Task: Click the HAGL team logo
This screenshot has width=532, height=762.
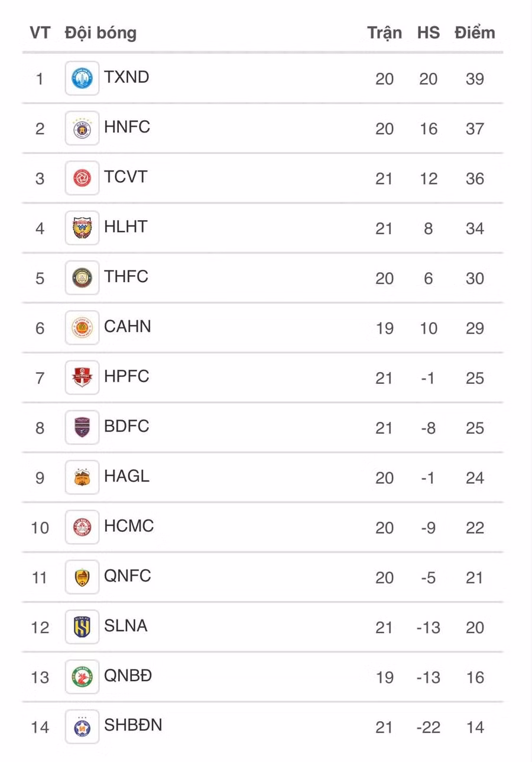Action: (82, 477)
